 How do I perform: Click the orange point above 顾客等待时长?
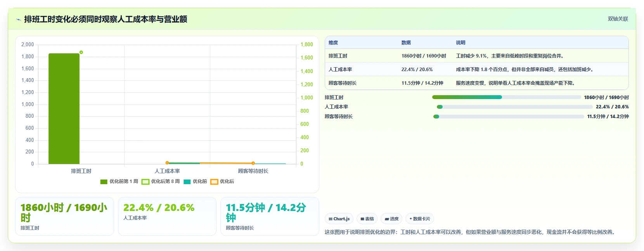click(253, 163)
